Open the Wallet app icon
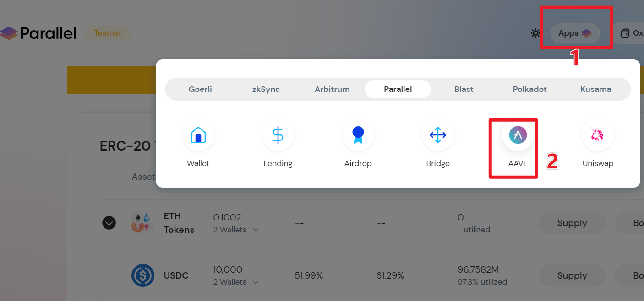644x301 pixels. (x=198, y=135)
